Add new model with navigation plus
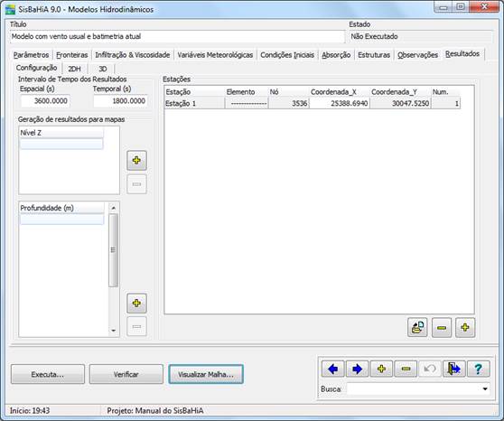504x421 pixels. [x=381, y=369]
